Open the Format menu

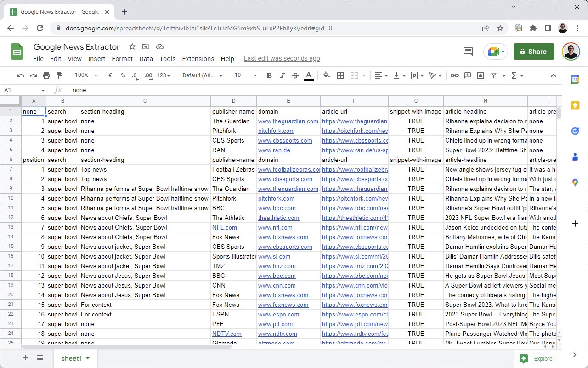pyautogui.click(x=122, y=59)
